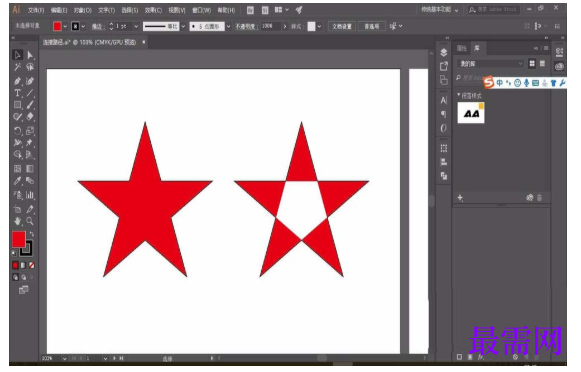581x372 pixels.
Task: Select the Magic Wand tool
Action: tap(17, 67)
